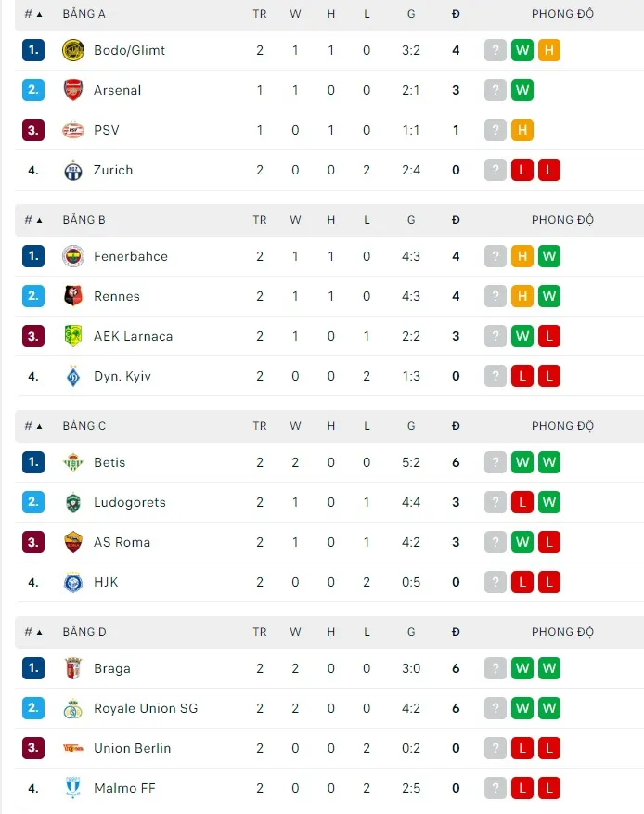
Task: Click the green W result swatch for Rennes
Action: point(549,296)
